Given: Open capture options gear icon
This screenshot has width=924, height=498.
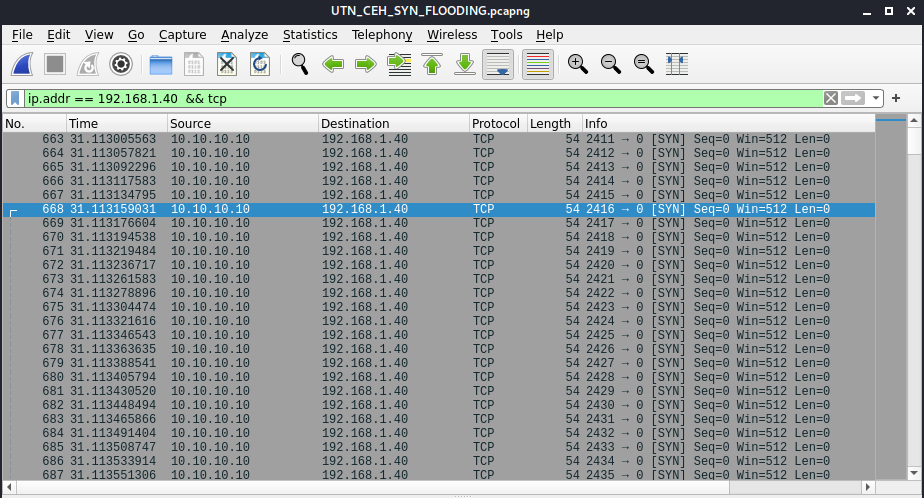Looking at the screenshot, I should coord(121,64).
